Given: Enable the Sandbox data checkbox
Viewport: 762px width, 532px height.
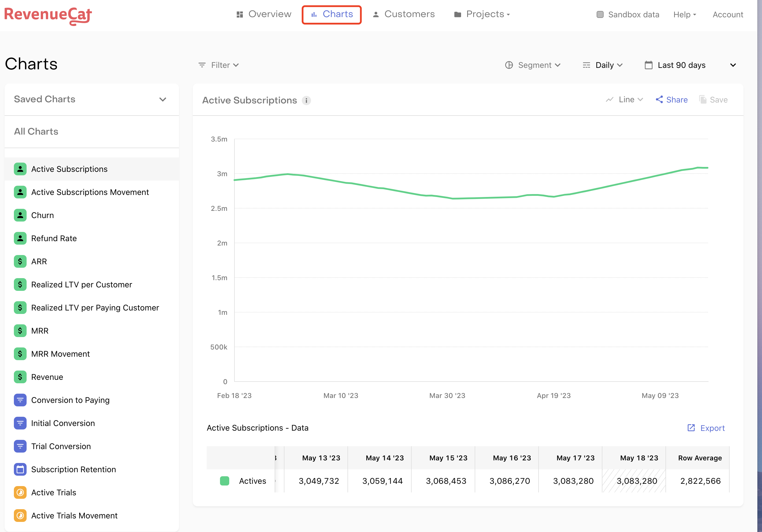Looking at the screenshot, I should pyautogui.click(x=600, y=15).
